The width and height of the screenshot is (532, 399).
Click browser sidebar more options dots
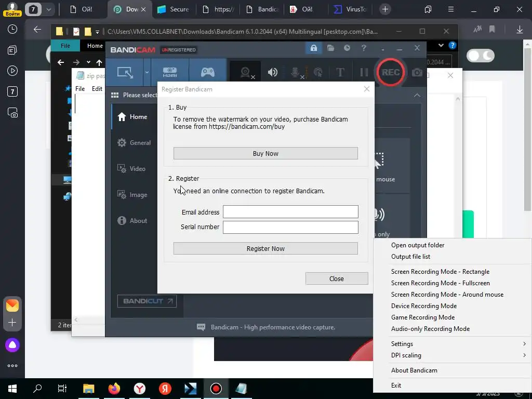click(12, 366)
